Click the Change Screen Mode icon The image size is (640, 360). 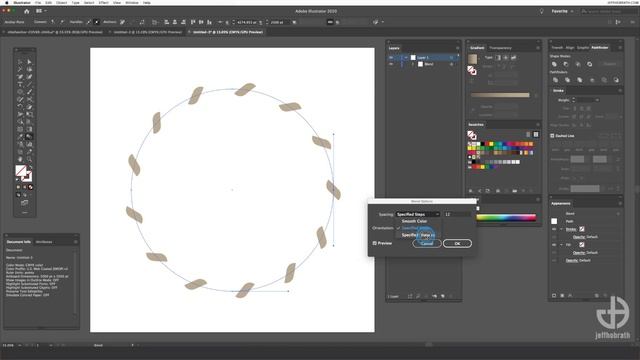click(x=24, y=202)
